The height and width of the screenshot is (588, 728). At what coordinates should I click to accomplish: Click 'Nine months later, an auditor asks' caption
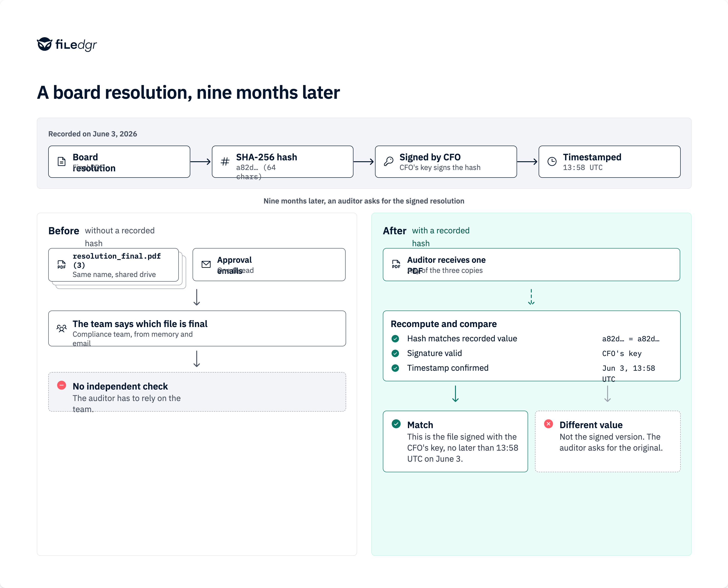[364, 201]
